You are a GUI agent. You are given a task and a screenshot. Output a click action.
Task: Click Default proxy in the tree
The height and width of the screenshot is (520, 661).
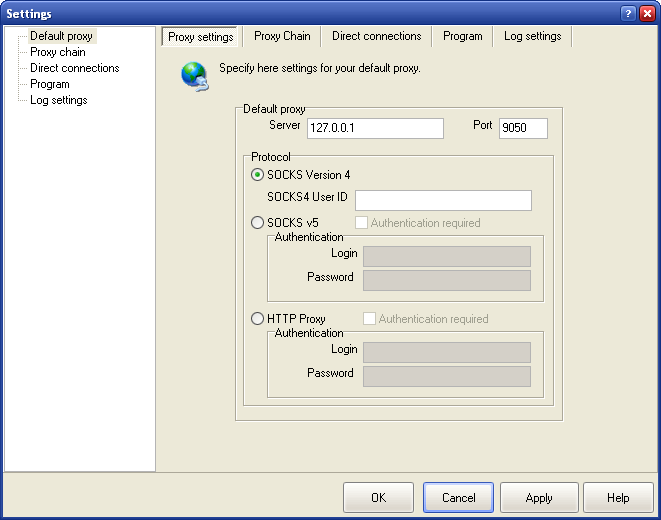pos(61,36)
